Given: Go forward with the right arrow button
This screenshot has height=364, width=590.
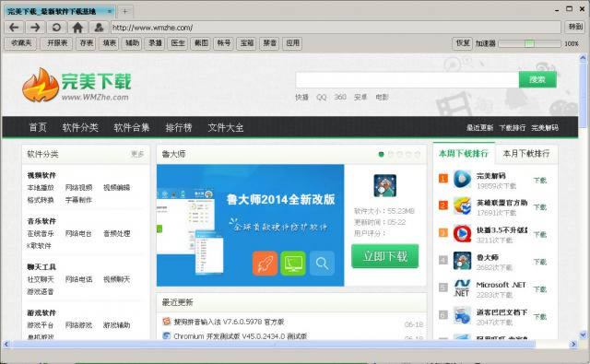Looking at the screenshot, I should (x=35, y=28).
